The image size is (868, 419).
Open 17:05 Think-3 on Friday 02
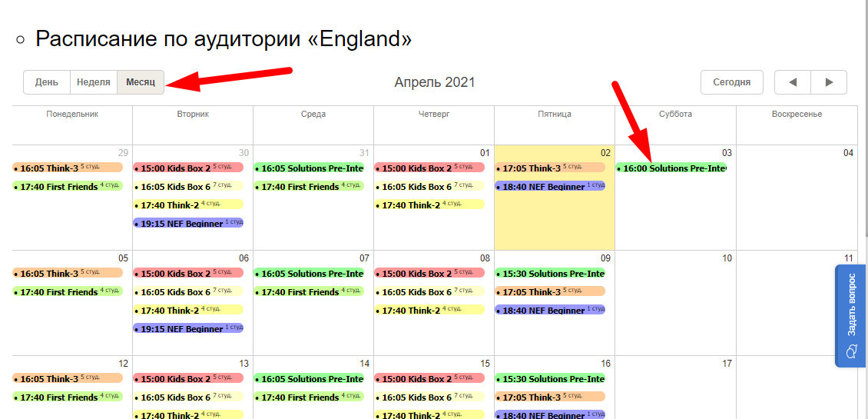point(550,168)
